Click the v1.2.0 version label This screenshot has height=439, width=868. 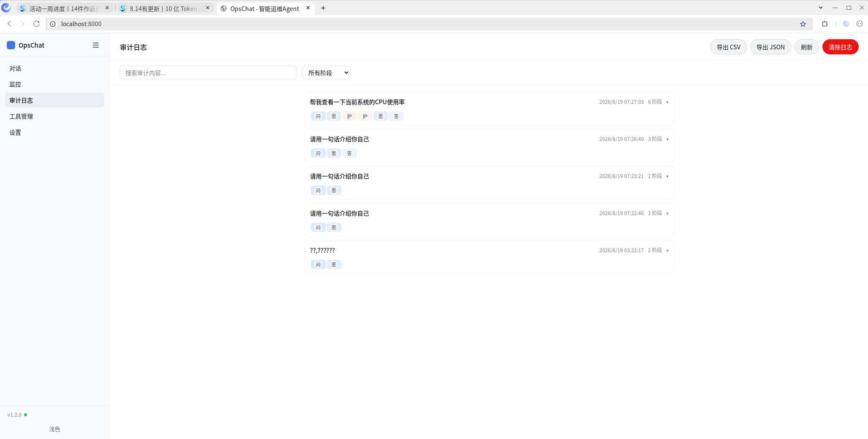pos(14,415)
